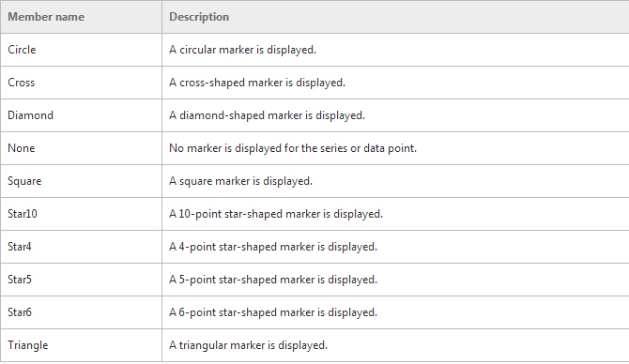Click the Star4 member name
The height and width of the screenshot is (364, 629).
[x=20, y=247]
